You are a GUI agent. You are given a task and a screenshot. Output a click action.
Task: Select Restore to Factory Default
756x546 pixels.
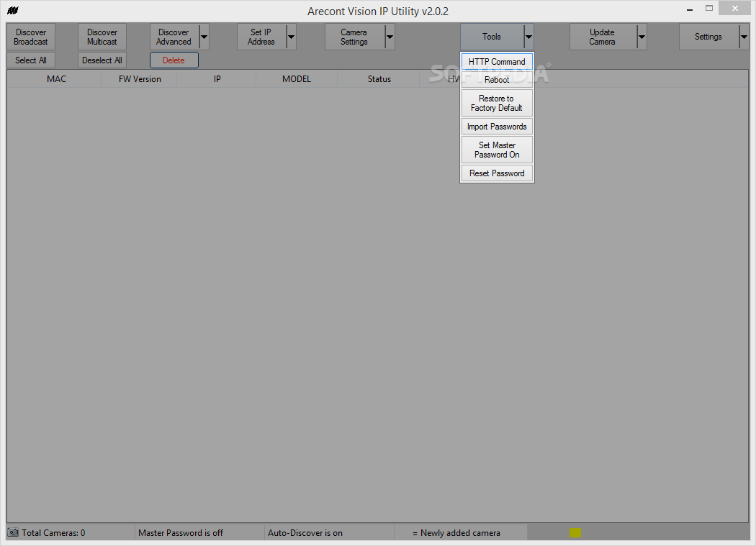[497, 103]
